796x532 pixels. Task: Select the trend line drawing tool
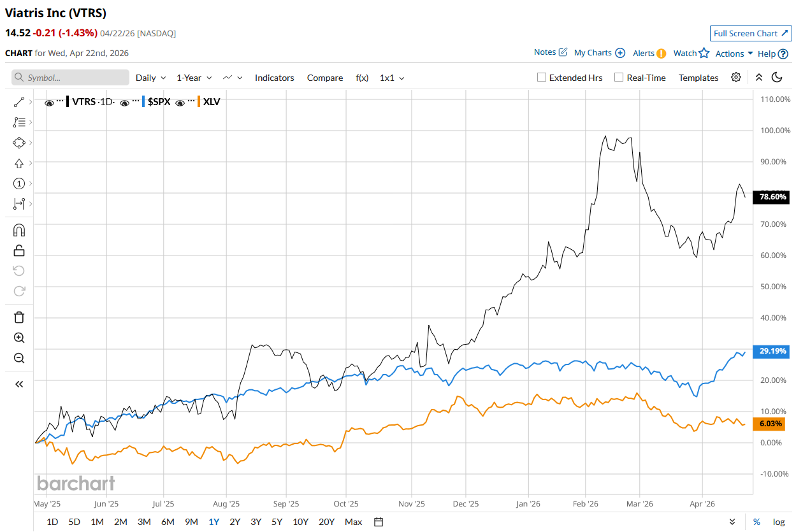[19, 102]
